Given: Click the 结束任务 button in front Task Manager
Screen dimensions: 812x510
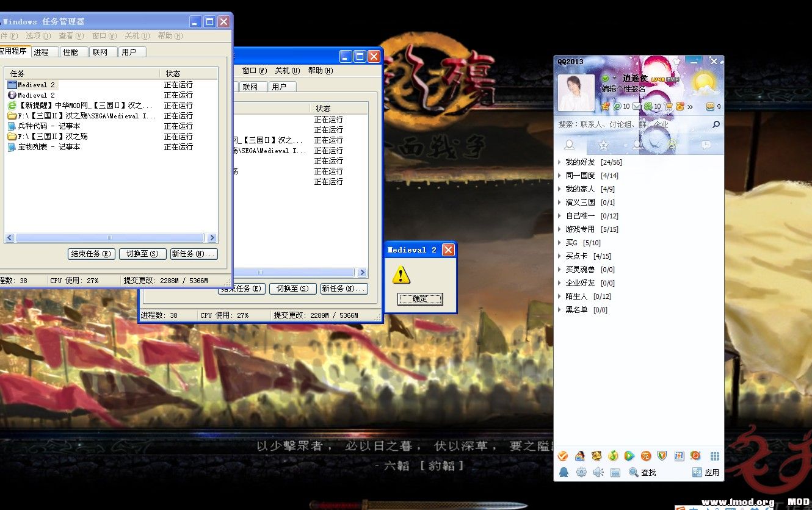Looking at the screenshot, I should (x=92, y=254).
